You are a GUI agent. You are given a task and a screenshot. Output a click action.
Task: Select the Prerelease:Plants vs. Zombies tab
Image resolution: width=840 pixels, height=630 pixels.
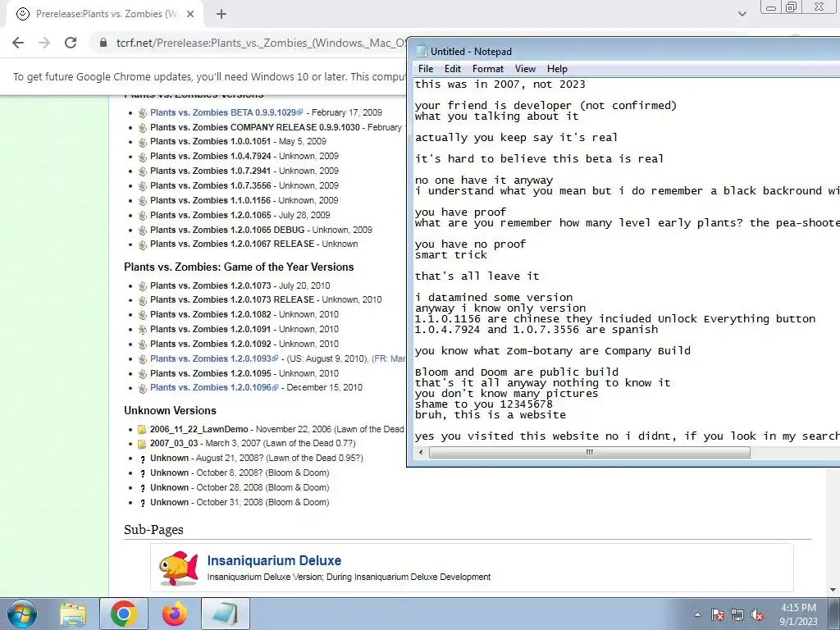[x=106, y=14]
